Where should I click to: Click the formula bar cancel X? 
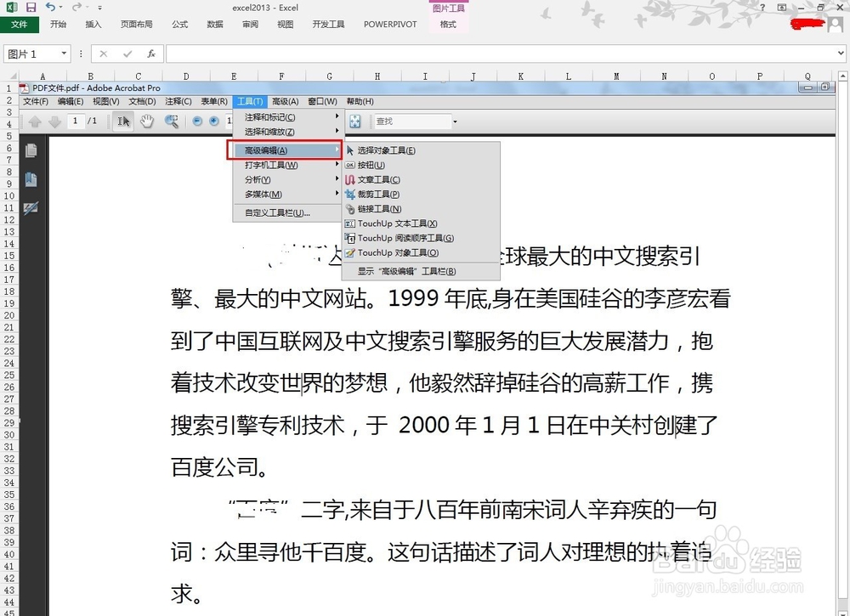[103, 54]
